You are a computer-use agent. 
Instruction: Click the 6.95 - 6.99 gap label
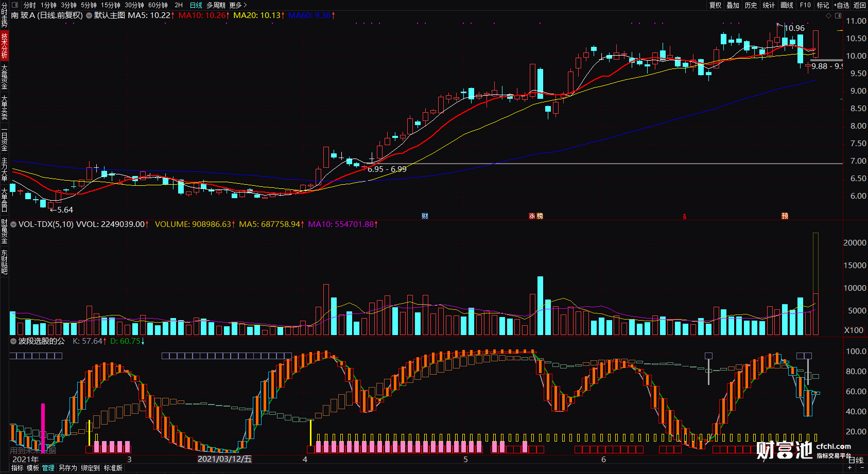[x=387, y=169]
